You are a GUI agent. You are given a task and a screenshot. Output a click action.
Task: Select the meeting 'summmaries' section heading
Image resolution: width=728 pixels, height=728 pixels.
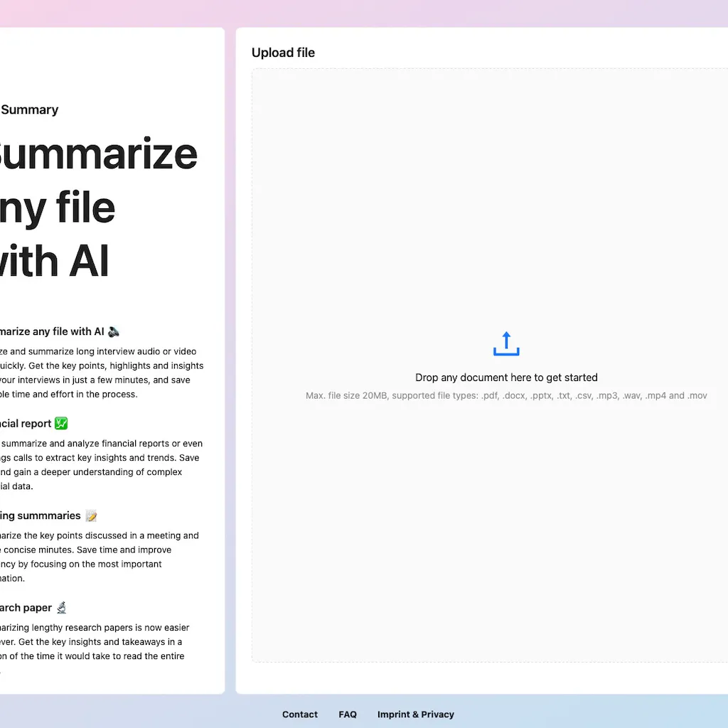coord(40,515)
